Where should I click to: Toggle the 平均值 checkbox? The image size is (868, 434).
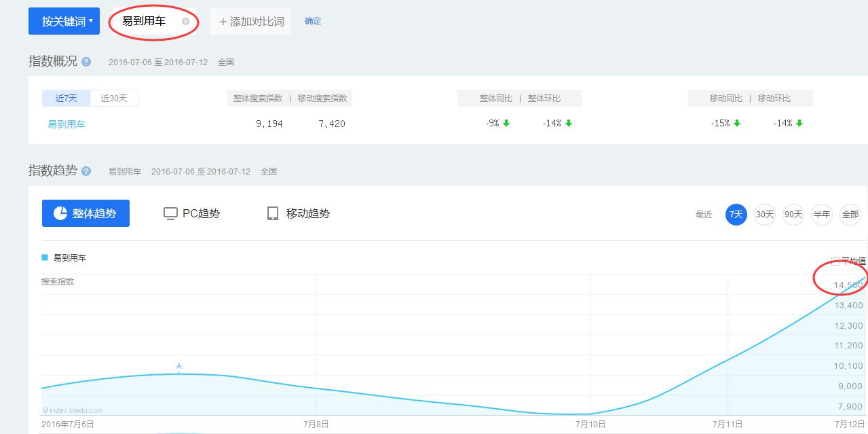coord(835,261)
